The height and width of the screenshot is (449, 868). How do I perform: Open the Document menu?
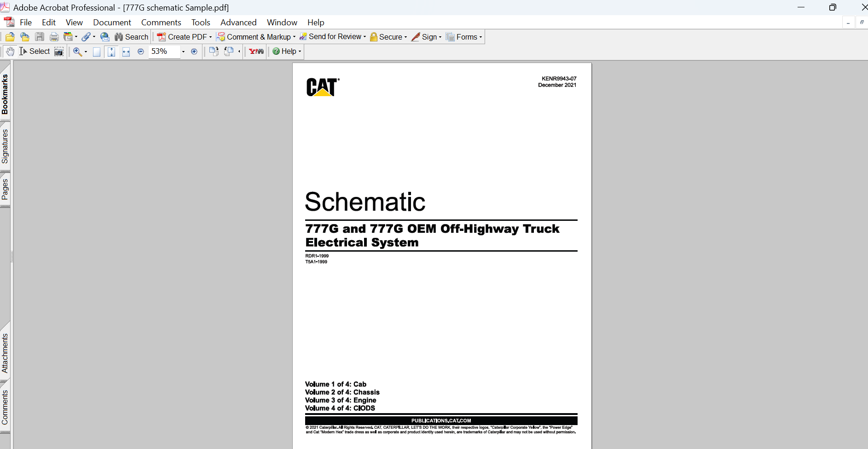pos(112,23)
